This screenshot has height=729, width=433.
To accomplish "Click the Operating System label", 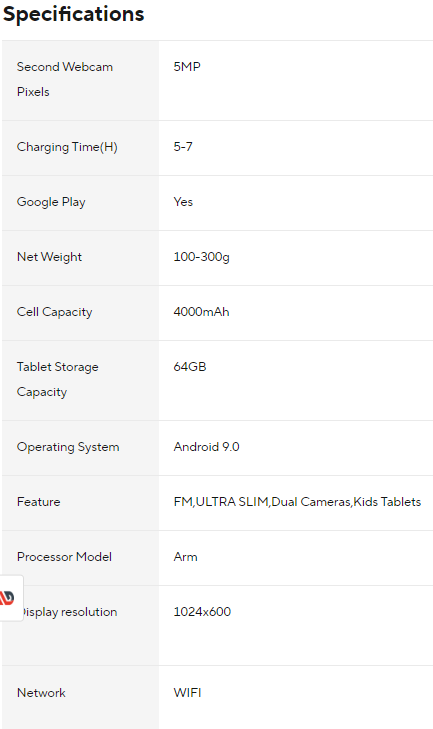I will click(68, 447).
